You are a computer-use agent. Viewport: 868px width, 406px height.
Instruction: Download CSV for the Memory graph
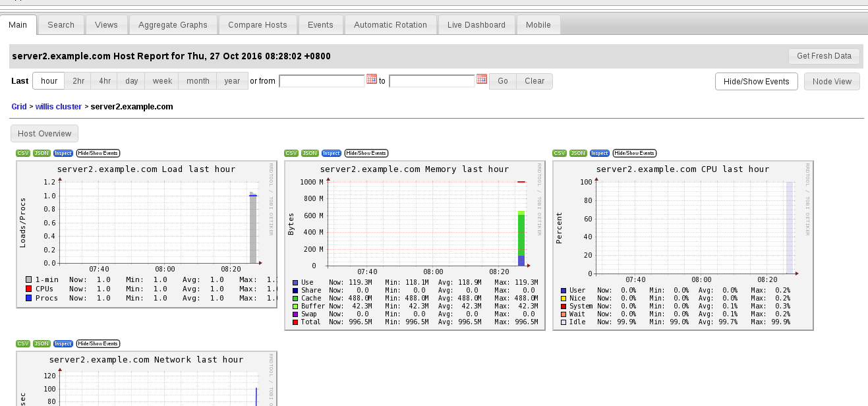pos(291,153)
